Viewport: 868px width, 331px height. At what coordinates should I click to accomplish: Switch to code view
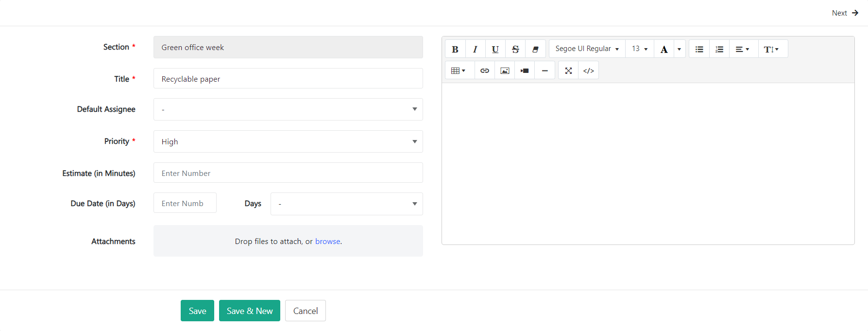coord(588,71)
